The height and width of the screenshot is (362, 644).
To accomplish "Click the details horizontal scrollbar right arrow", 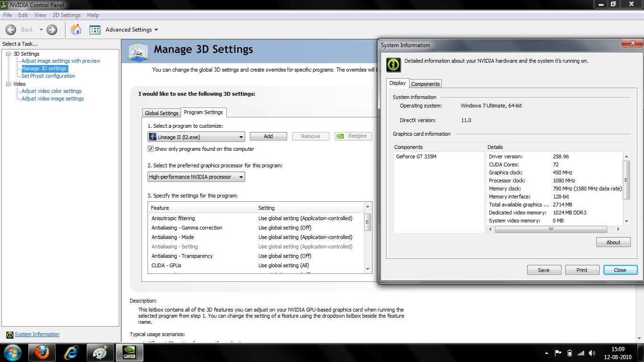I will (x=619, y=230).
